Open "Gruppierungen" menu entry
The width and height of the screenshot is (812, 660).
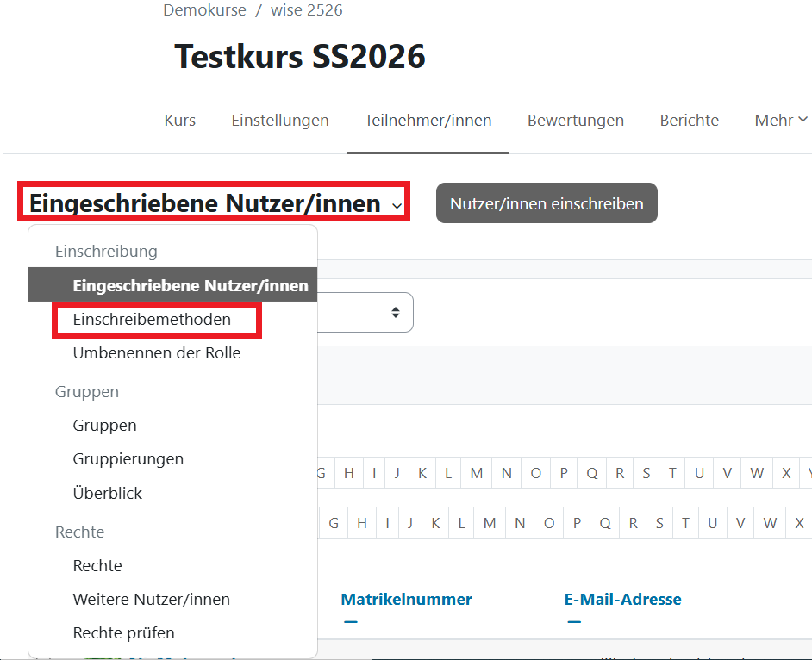point(127,458)
